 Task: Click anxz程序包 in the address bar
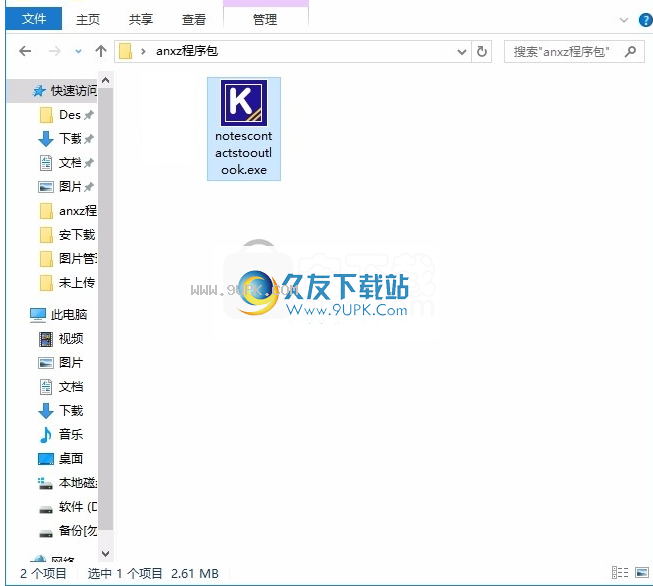(x=187, y=51)
